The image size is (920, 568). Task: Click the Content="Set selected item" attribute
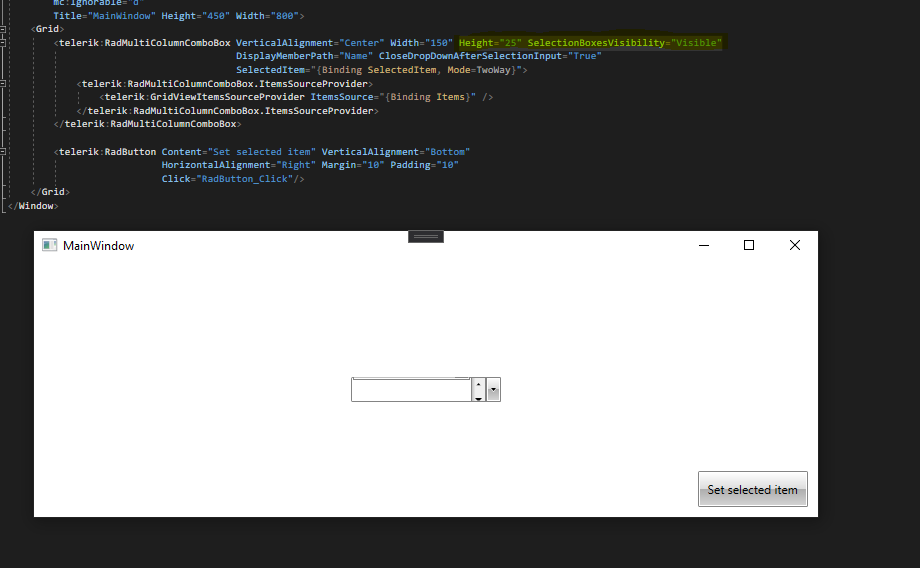pyautogui.click(x=238, y=152)
